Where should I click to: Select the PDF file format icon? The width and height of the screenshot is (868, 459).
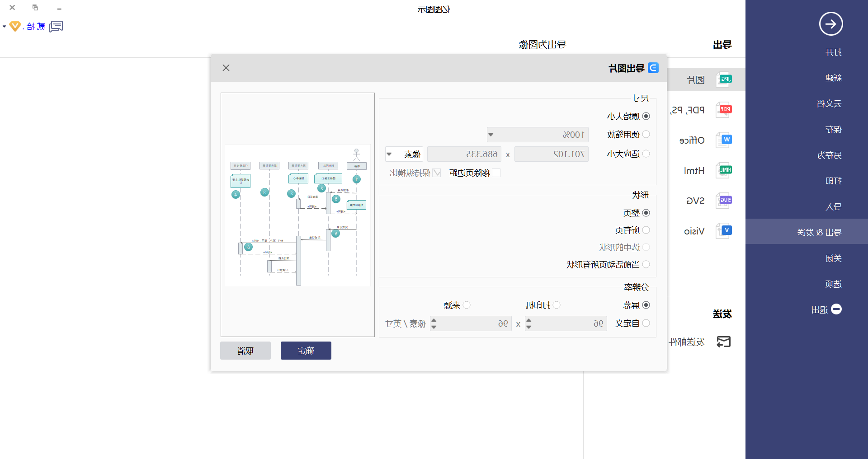coord(724,110)
